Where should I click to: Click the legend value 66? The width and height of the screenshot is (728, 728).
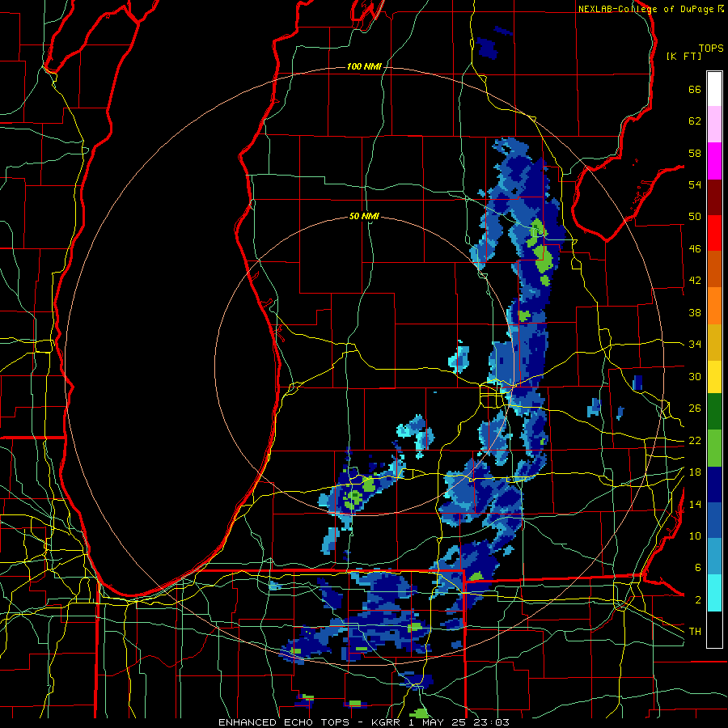695,89
